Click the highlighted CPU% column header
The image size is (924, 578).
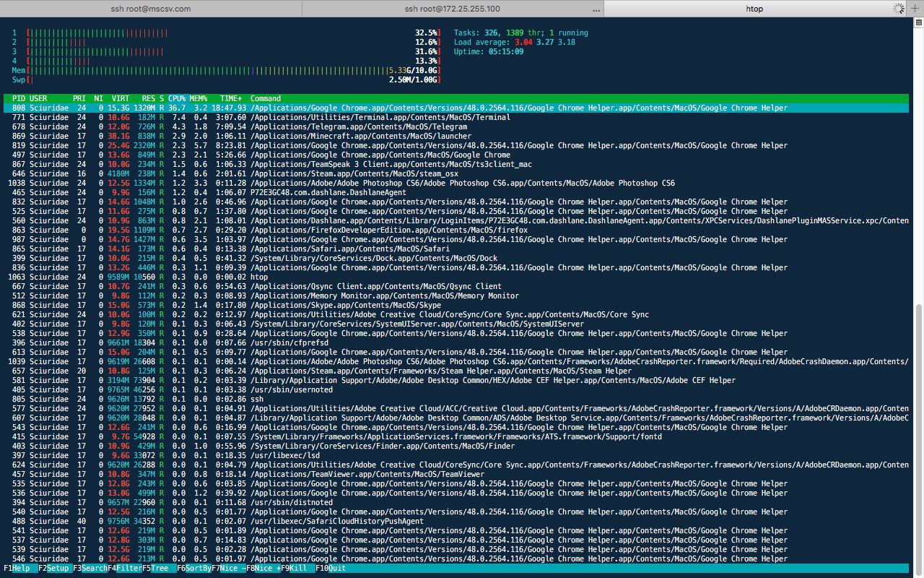[177, 99]
